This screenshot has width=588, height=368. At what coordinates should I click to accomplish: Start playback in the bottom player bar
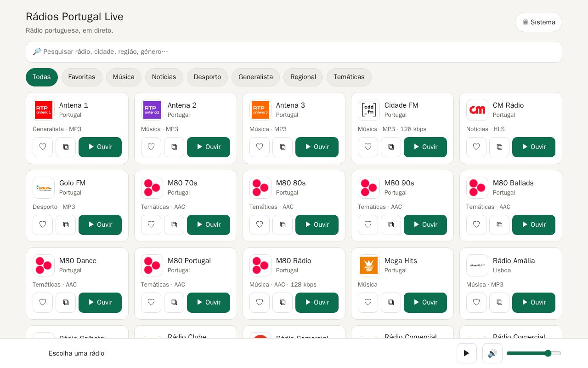pyautogui.click(x=467, y=353)
